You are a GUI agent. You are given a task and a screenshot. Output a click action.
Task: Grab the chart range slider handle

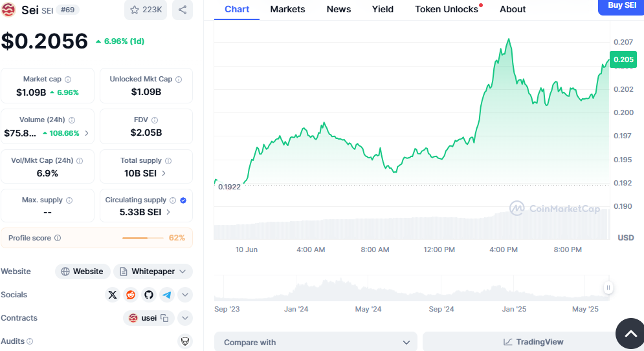click(608, 288)
